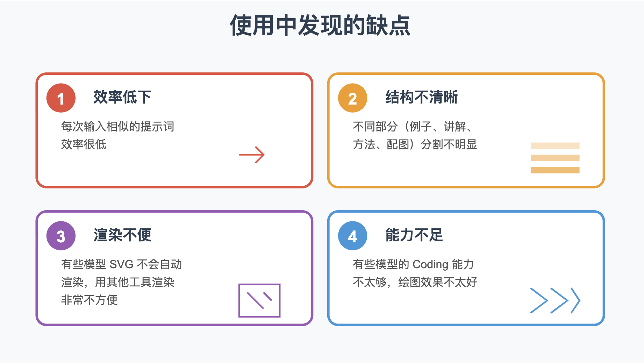The image size is (644, 363).
Task: Click the blue triple chevron icon
Action: [x=555, y=300]
